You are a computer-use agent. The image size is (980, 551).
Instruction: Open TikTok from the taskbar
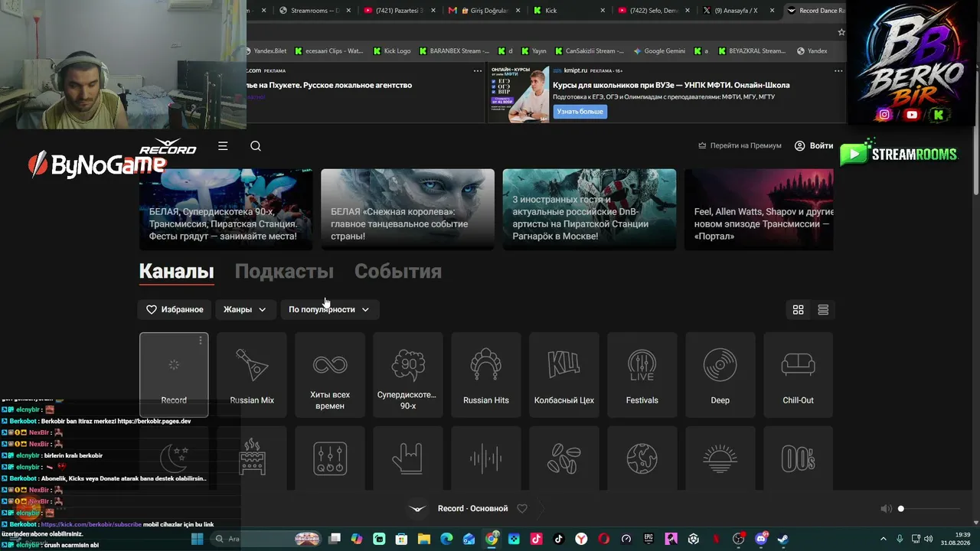click(x=558, y=539)
